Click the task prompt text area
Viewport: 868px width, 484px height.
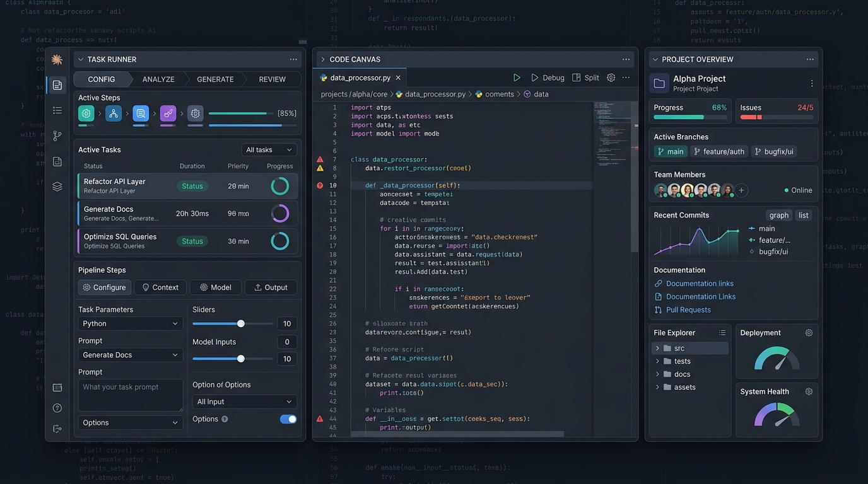point(131,395)
